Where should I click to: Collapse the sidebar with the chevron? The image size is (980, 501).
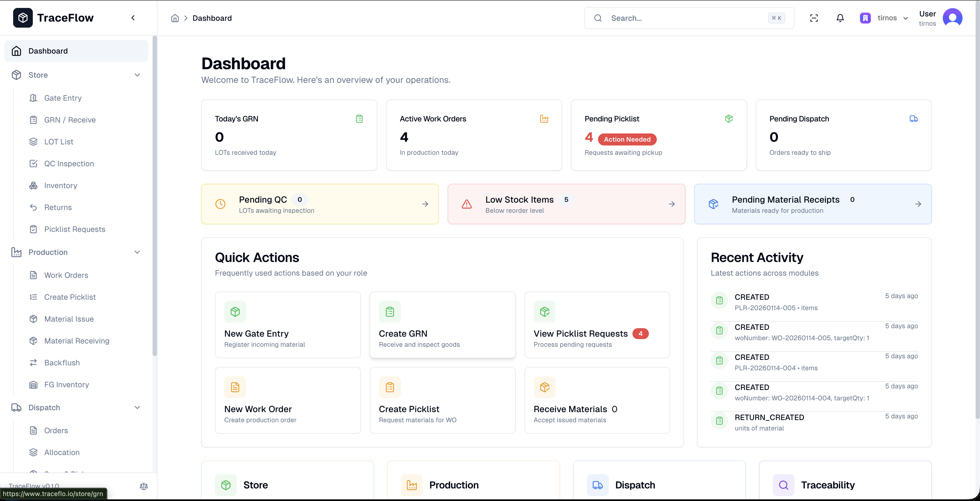[x=133, y=18]
